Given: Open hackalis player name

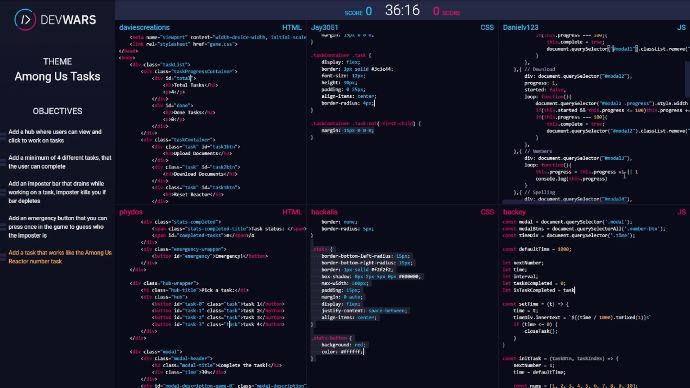Looking at the screenshot, I should coord(324,212).
